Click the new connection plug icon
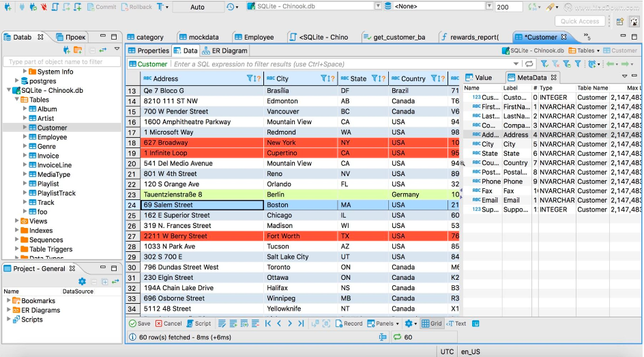 (8, 7)
